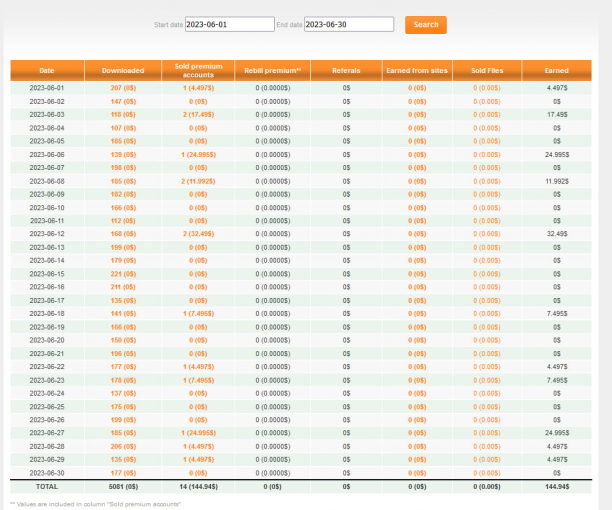Select the date cell 2023-06-30

[x=47, y=473]
